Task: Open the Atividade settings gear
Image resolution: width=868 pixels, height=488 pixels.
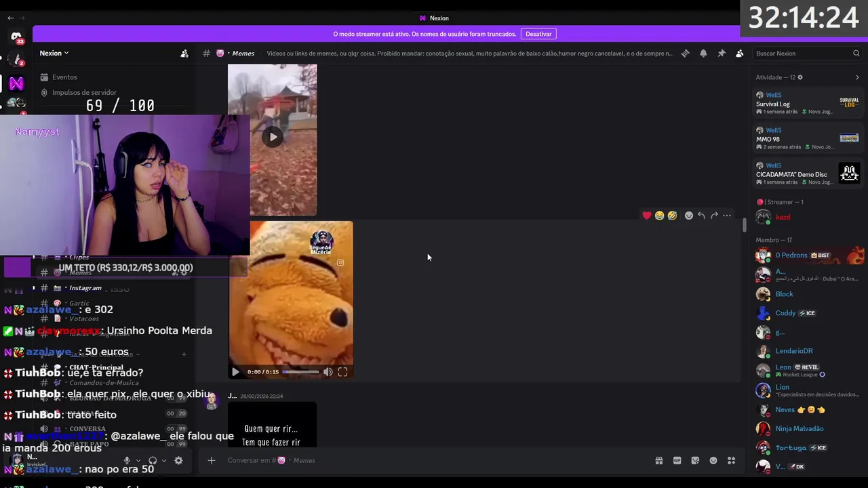Action: tap(800, 77)
